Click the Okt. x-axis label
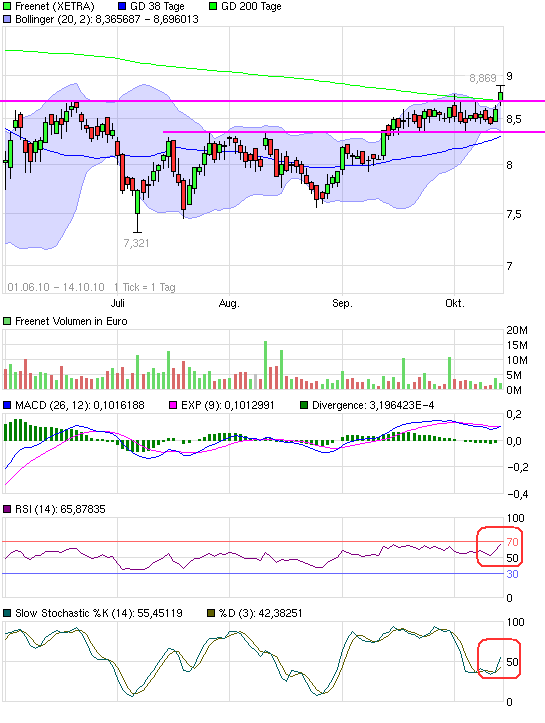 (x=455, y=303)
